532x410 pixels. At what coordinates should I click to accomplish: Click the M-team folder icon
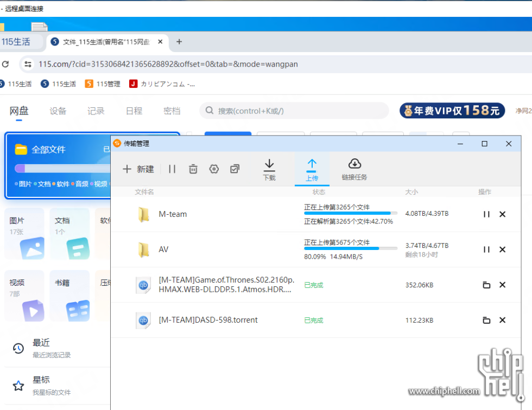pyautogui.click(x=143, y=214)
